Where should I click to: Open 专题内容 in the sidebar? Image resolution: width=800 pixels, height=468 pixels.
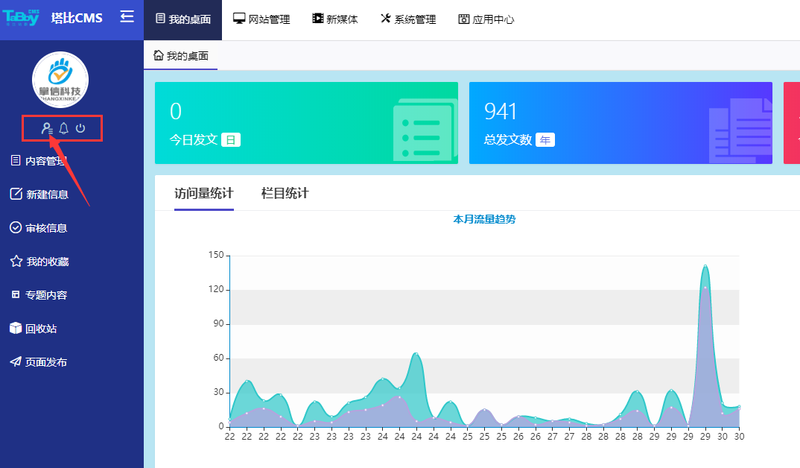[x=39, y=295]
